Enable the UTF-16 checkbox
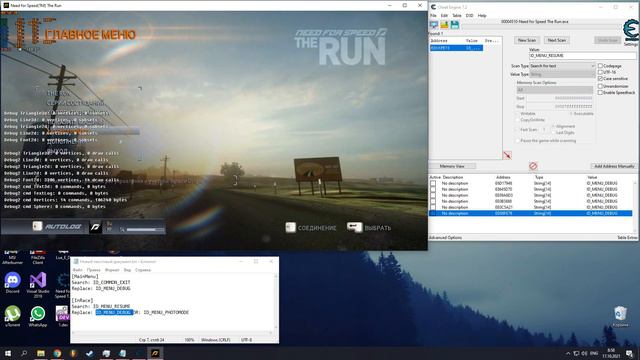 600,72
